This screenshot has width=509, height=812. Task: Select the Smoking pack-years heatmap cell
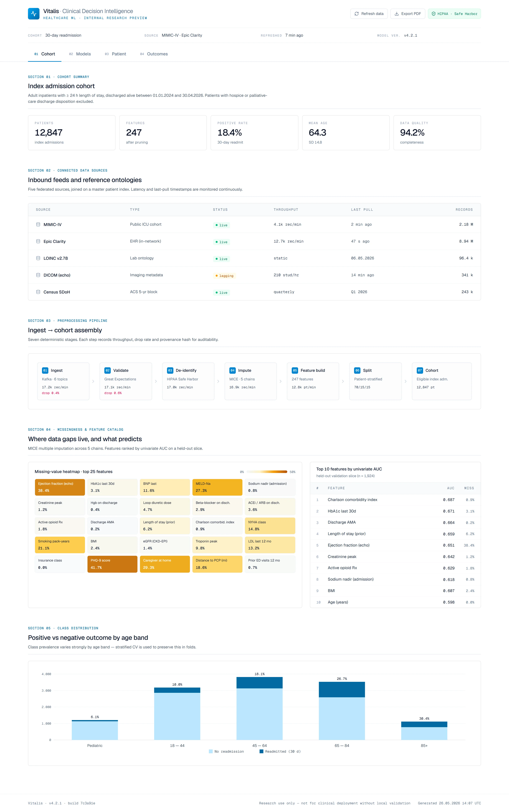[x=60, y=545]
